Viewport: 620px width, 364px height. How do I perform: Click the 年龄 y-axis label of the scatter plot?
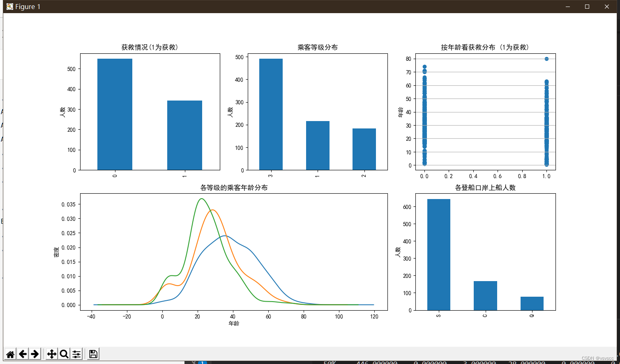click(401, 112)
